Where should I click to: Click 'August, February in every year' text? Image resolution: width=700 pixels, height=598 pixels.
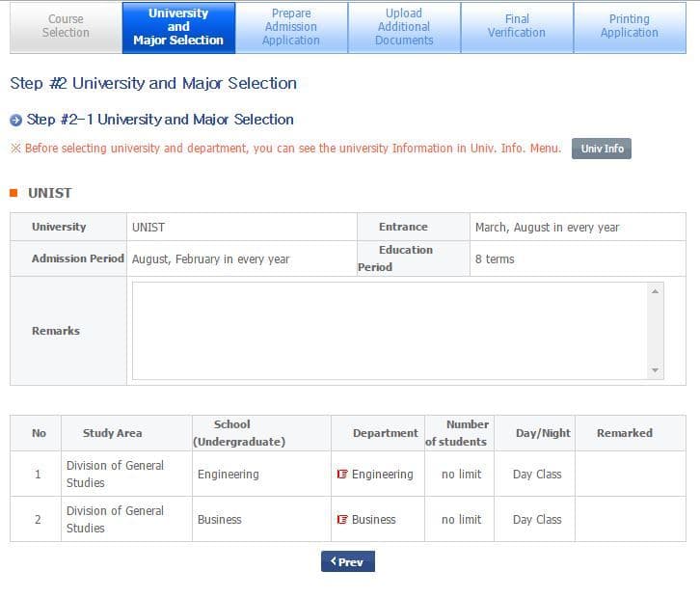(211, 259)
